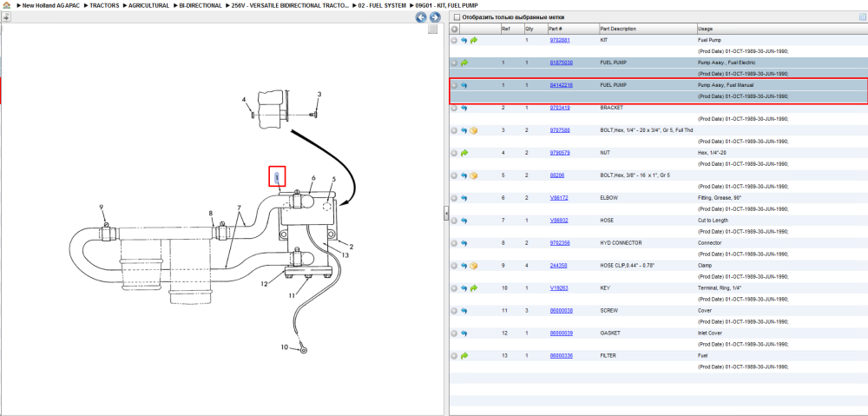The height and width of the screenshot is (416, 868).
Task: Select the 'Terminal, Ring, 1/4"' usage text
Action: click(x=720, y=288)
